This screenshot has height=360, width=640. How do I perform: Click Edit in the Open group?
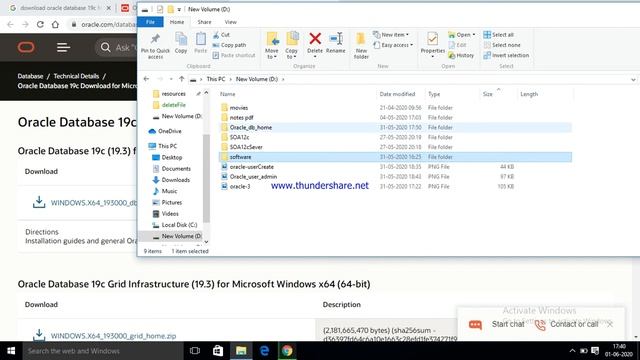457,45
